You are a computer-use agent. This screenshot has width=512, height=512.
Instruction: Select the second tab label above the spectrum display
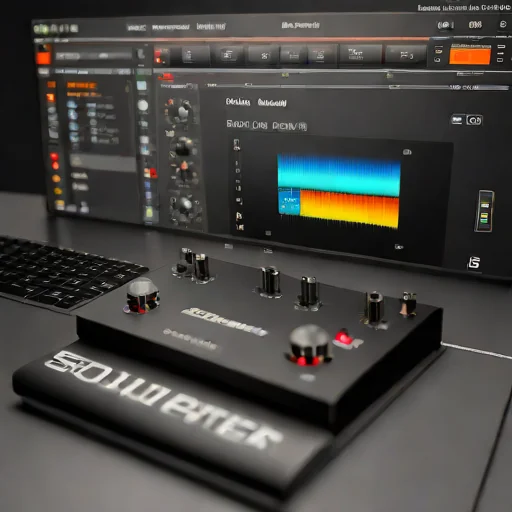point(272,103)
